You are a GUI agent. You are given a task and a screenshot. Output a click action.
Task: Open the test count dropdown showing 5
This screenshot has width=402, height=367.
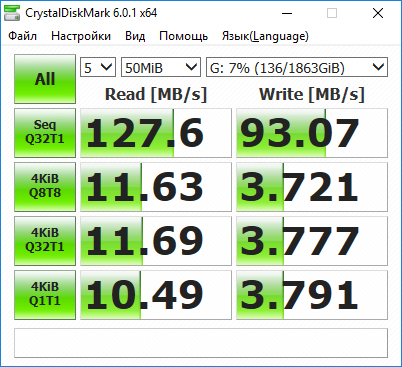click(x=98, y=67)
